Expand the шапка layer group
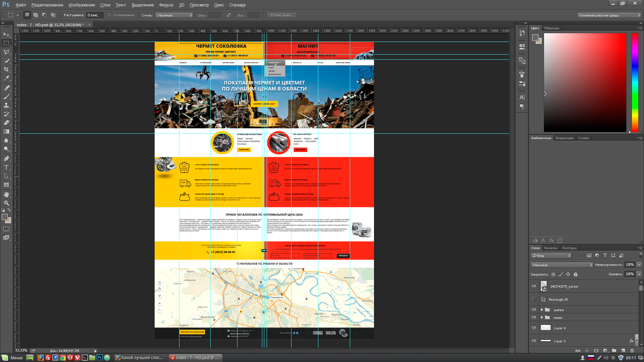644x362 pixels. (x=542, y=310)
